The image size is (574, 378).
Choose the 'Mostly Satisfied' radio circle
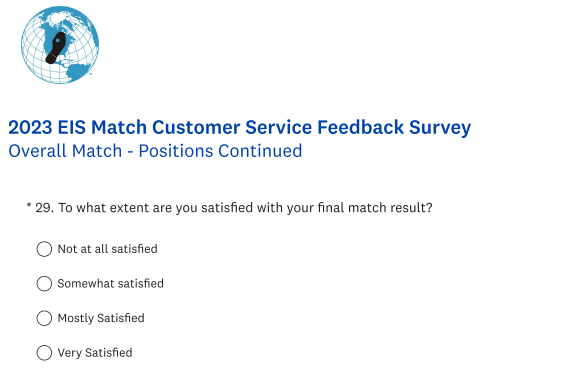(44, 318)
